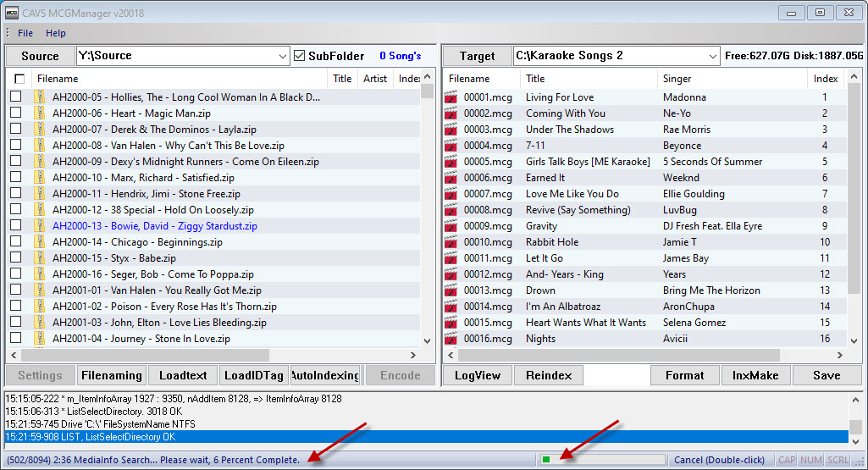Click the AutoIndexing button
The height and width of the screenshot is (470, 868).
[x=325, y=375]
